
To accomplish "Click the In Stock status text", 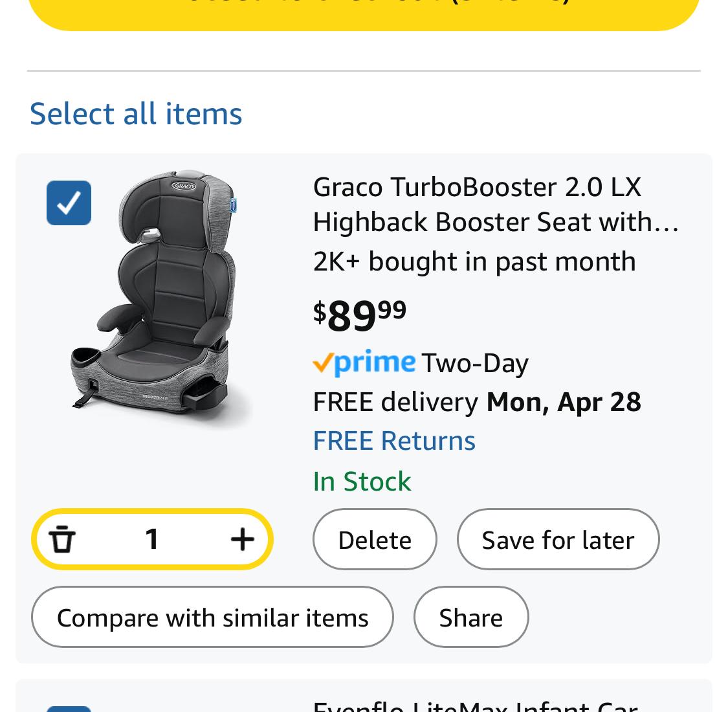I will point(362,482).
